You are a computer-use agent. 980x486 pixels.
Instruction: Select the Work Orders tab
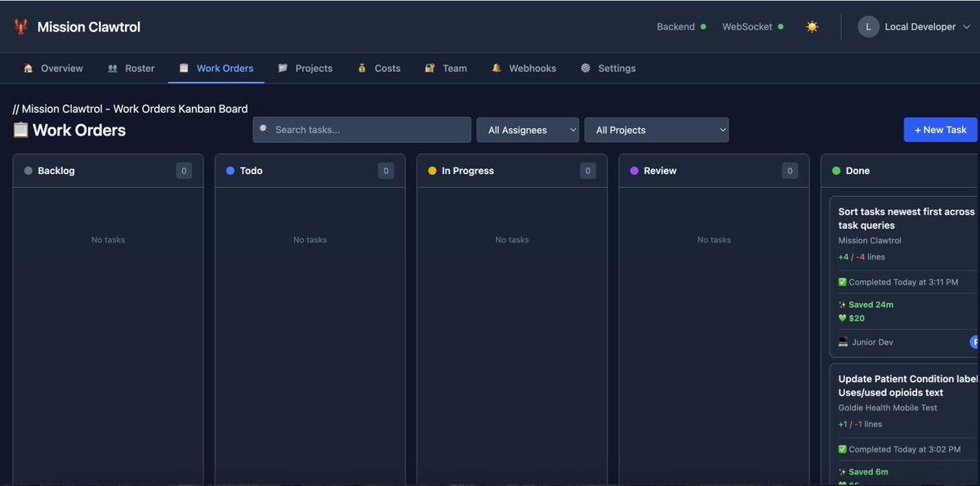216,69
